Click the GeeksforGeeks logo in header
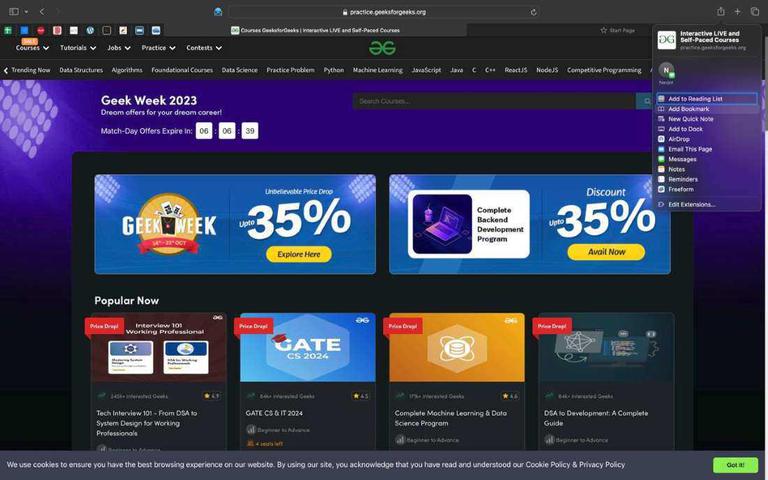Screen dimensions: 768x480 point(383,48)
